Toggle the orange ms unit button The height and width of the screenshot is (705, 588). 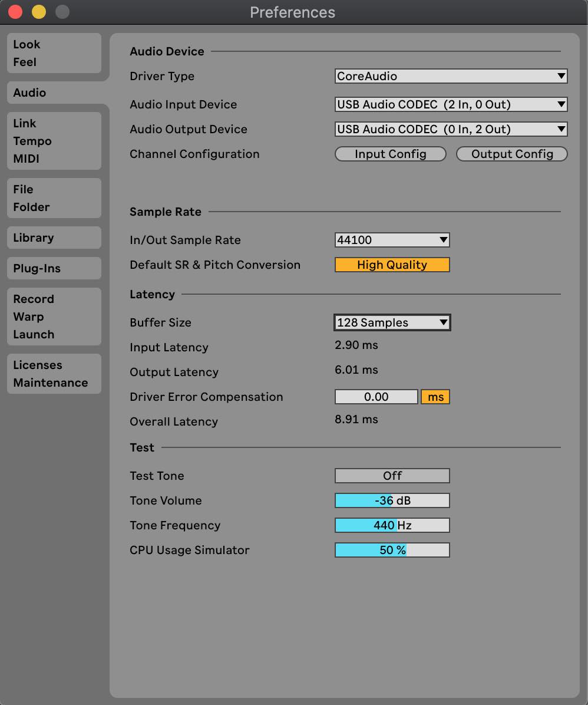435,397
